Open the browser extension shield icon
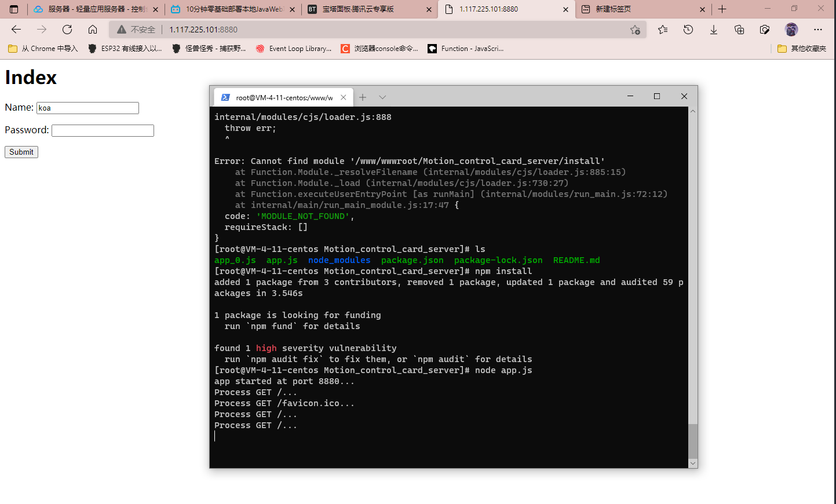836x504 pixels. pos(765,30)
